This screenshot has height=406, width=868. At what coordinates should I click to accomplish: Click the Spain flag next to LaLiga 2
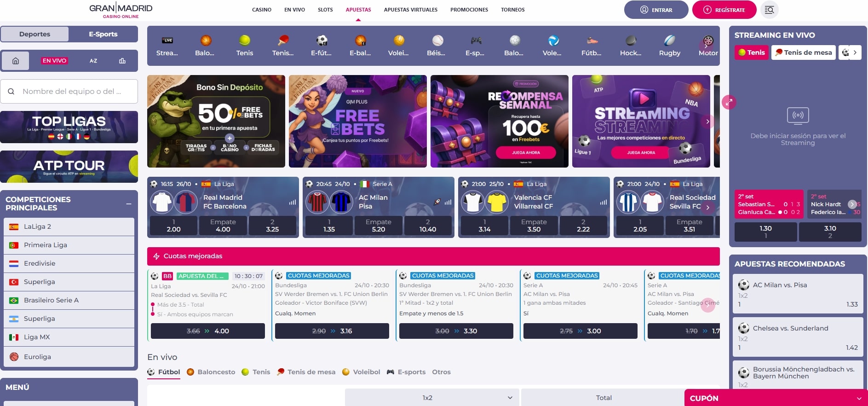[x=14, y=226]
